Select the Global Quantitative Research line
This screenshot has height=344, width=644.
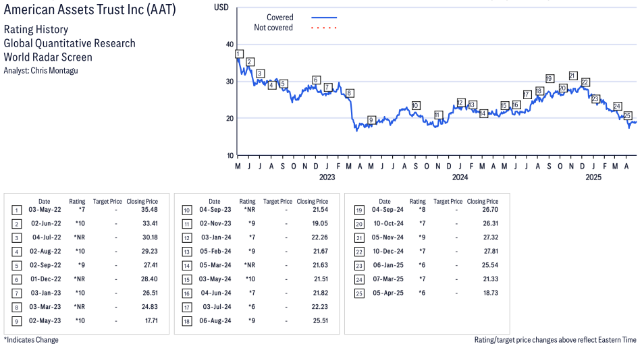click(x=70, y=43)
